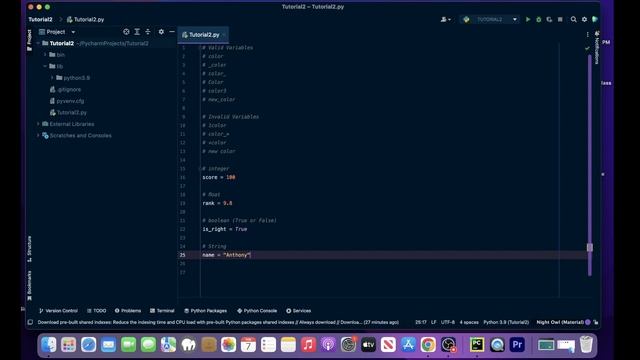Open IDE settings gear in the top toolbar
640x360 pixels.
click(x=584, y=19)
